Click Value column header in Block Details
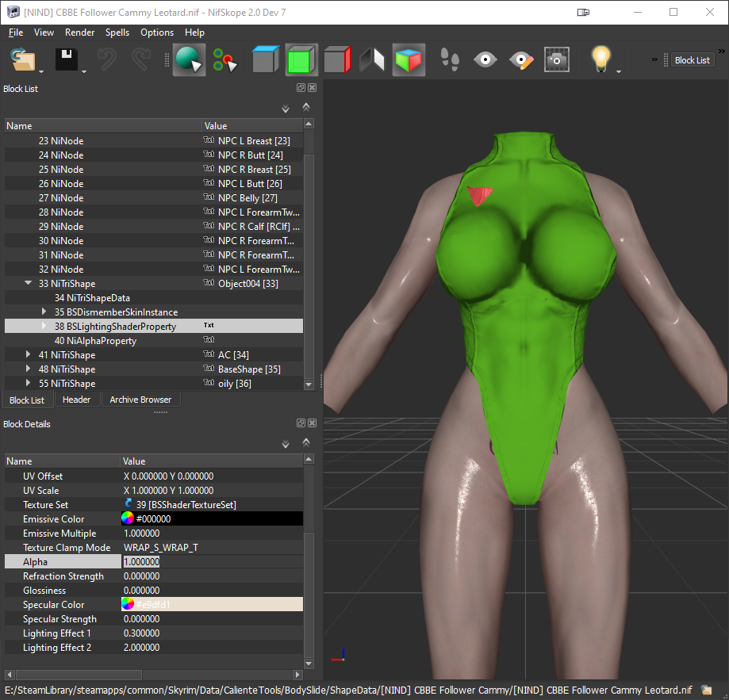This screenshot has width=729, height=700. click(212, 461)
